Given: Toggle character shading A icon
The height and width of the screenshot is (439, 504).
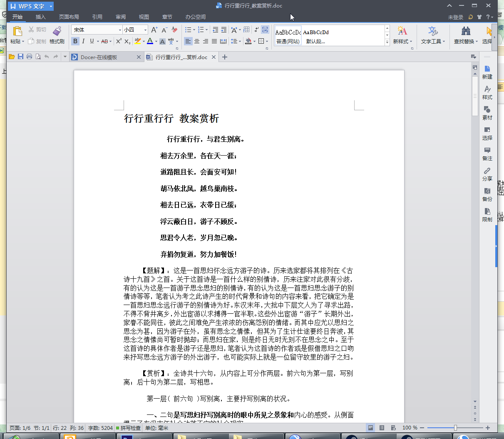Looking at the screenshot, I should point(163,41).
